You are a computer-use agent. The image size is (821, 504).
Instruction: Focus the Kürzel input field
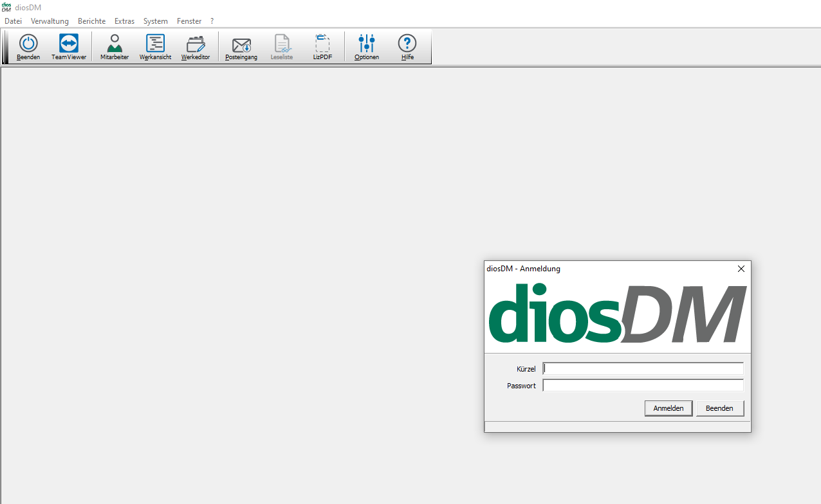click(643, 369)
